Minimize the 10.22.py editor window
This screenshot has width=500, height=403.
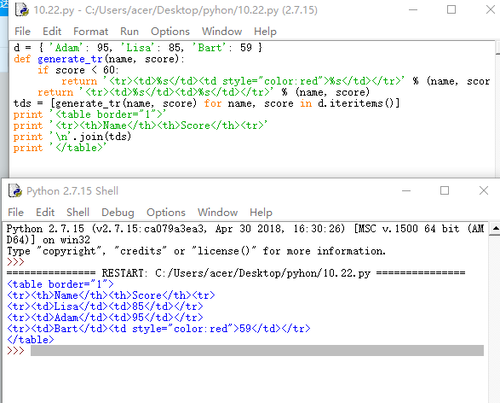[x=413, y=10]
